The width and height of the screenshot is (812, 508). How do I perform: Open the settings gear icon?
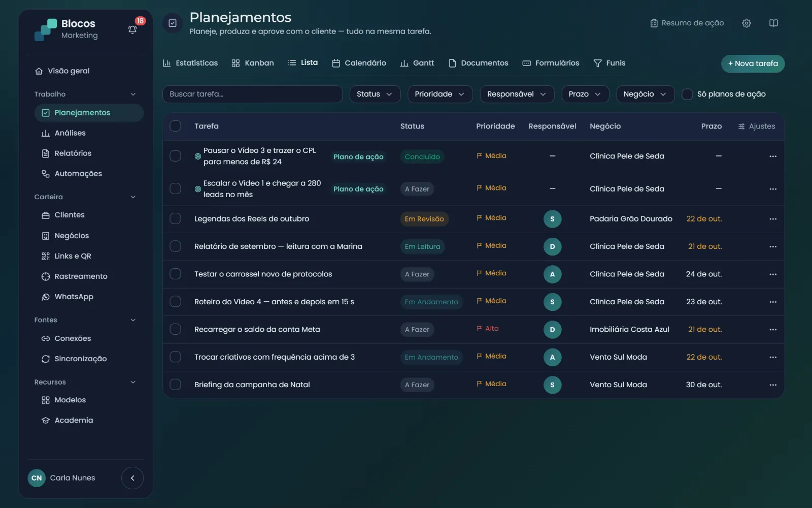click(x=747, y=23)
